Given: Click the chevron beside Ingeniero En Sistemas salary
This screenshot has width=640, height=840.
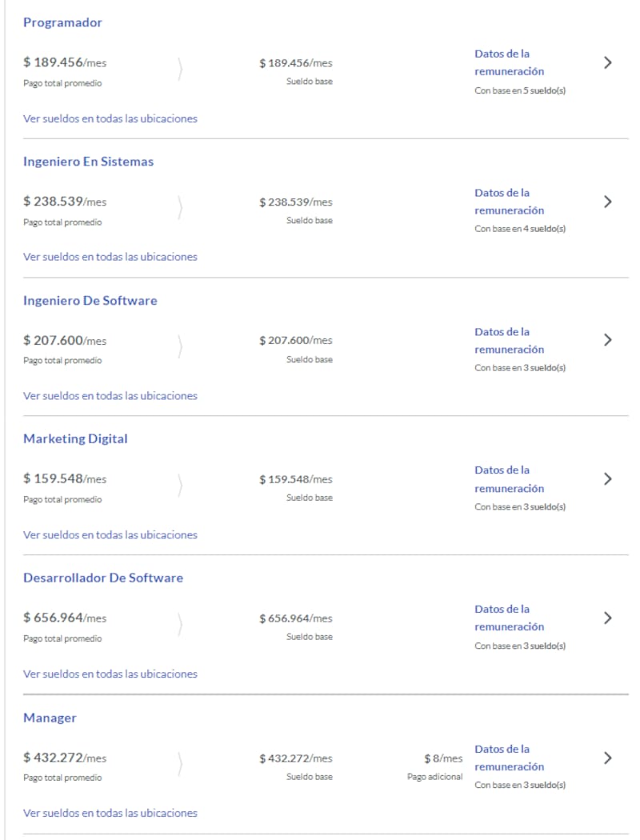Looking at the screenshot, I should pyautogui.click(x=608, y=202).
